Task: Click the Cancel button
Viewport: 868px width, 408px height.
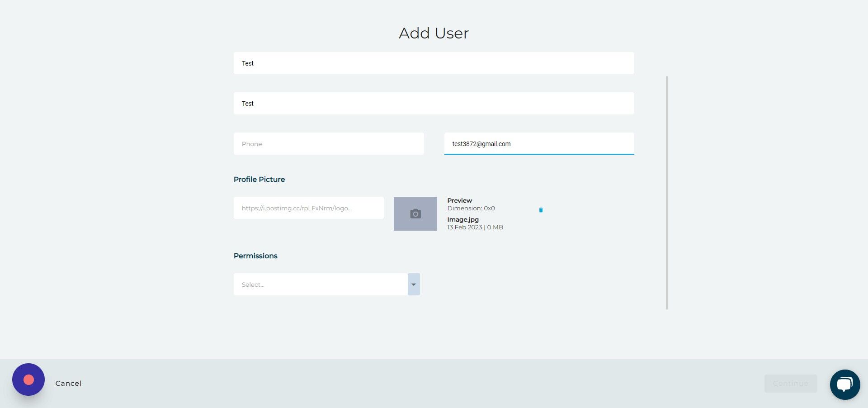Action: click(x=68, y=383)
